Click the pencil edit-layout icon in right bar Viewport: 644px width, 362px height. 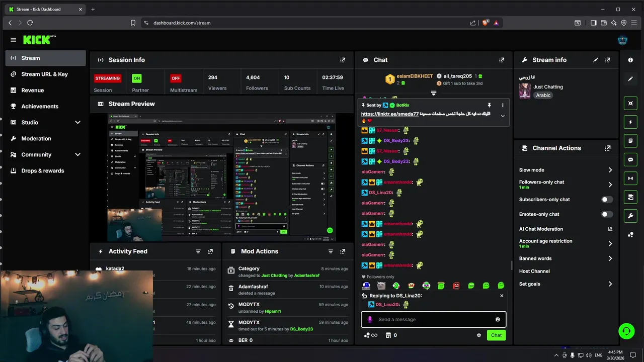click(x=630, y=79)
